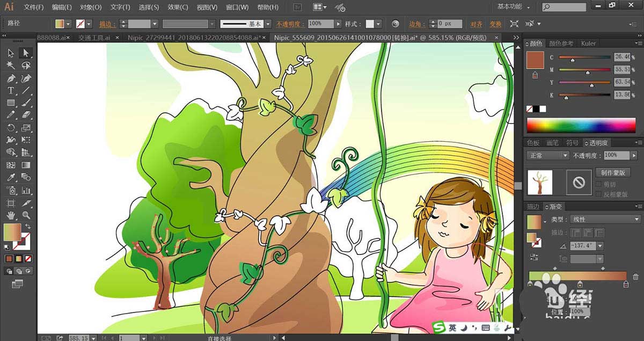Click the 边角 corner link
The width and height of the screenshot is (644, 341).
[418, 24]
